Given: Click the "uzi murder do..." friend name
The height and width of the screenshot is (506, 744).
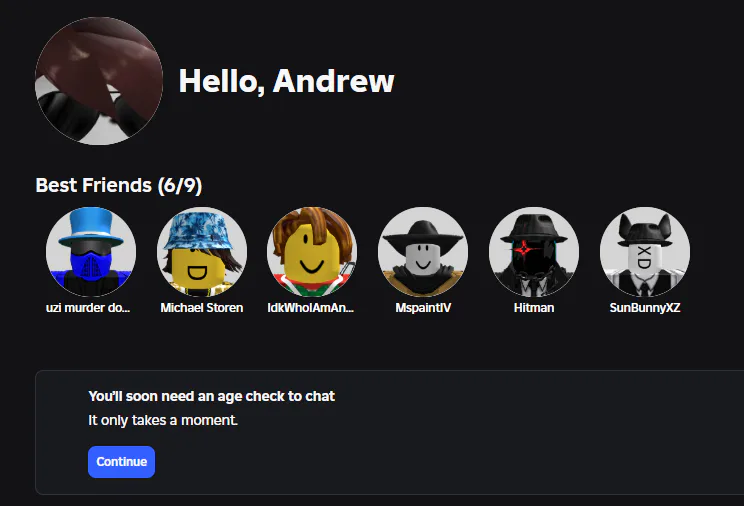Looking at the screenshot, I should 88,308.
